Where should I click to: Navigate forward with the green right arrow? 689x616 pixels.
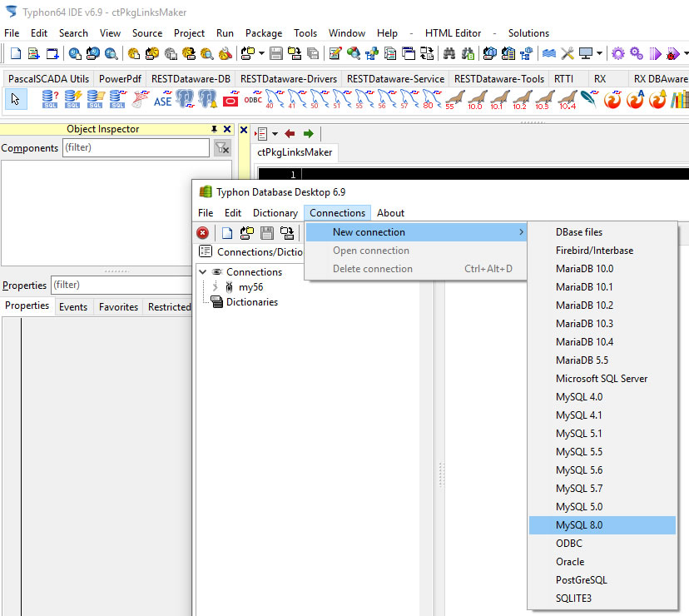coord(309,134)
